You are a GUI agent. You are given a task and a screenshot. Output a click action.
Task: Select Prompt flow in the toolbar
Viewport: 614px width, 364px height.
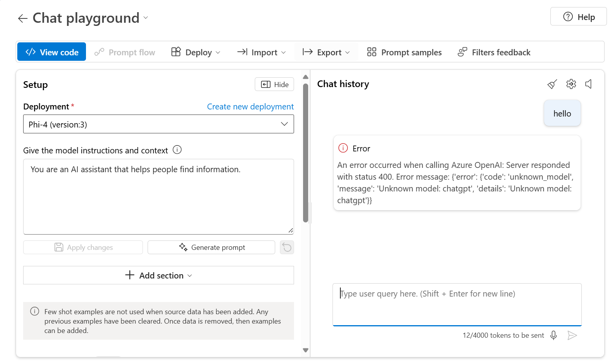(x=125, y=52)
